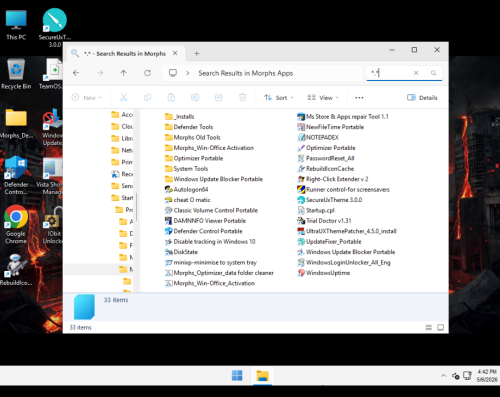Open the Sort dropdown
This screenshot has width=500, height=397.
pyautogui.click(x=279, y=97)
